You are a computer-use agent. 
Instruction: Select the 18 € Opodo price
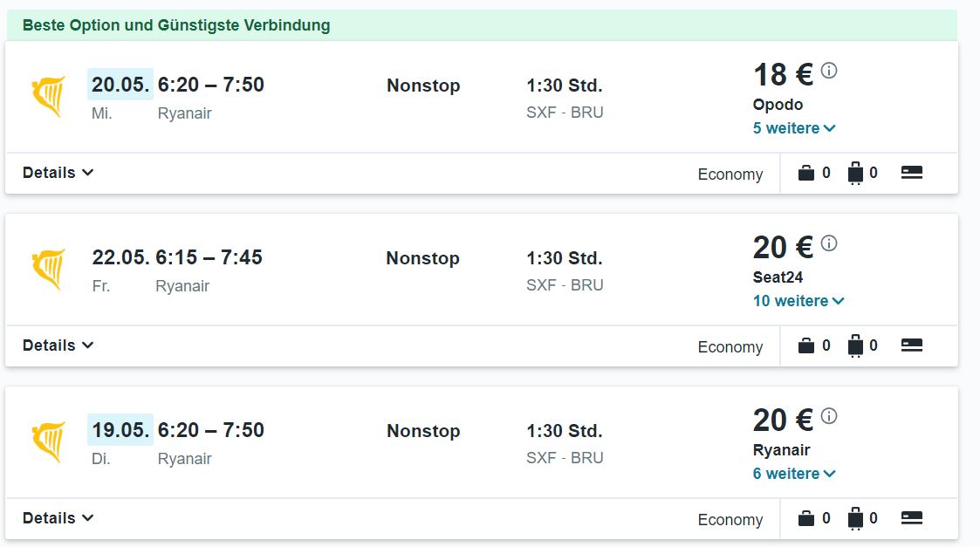(783, 75)
